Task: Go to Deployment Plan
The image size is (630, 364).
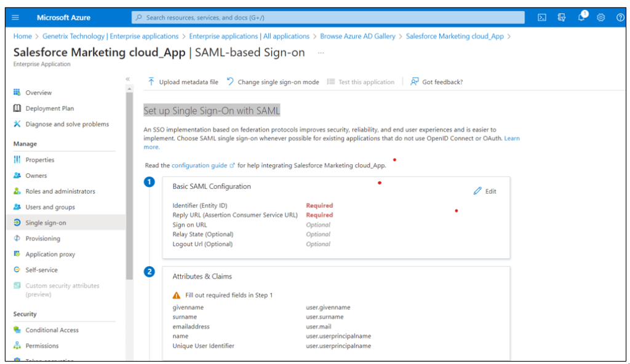Action: click(x=50, y=108)
